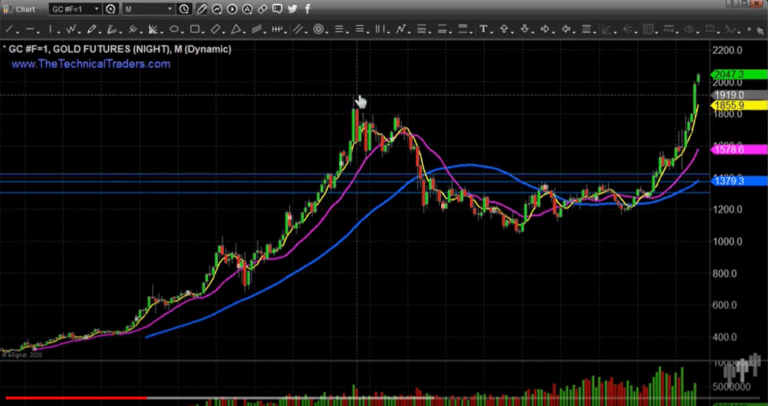Select the rotated rectangle tool
The image size is (768, 406).
pos(215,29)
